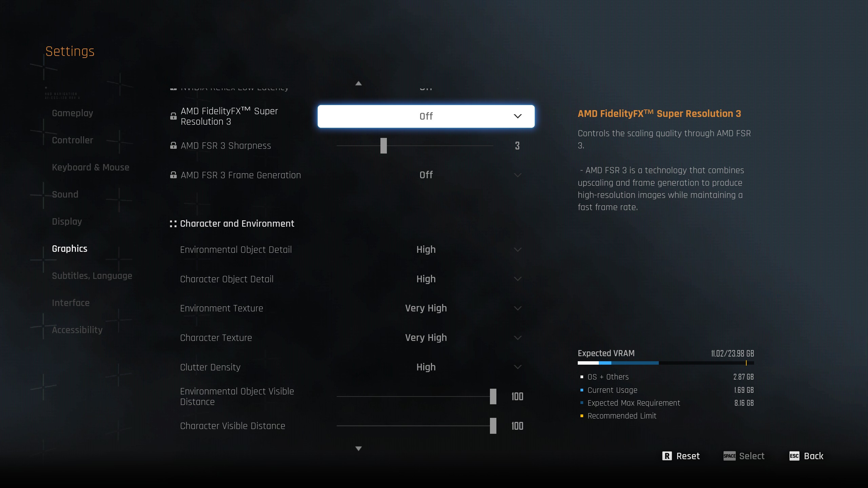Click the ESC key icon for Back
This screenshot has width=868, height=488.
[x=794, y=456]
